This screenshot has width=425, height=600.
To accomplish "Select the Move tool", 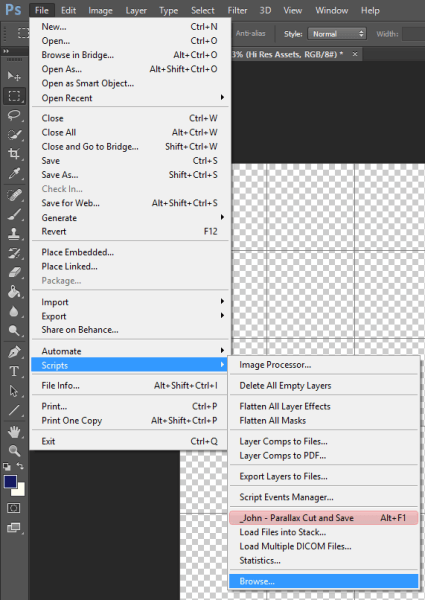I will point(14,76).
